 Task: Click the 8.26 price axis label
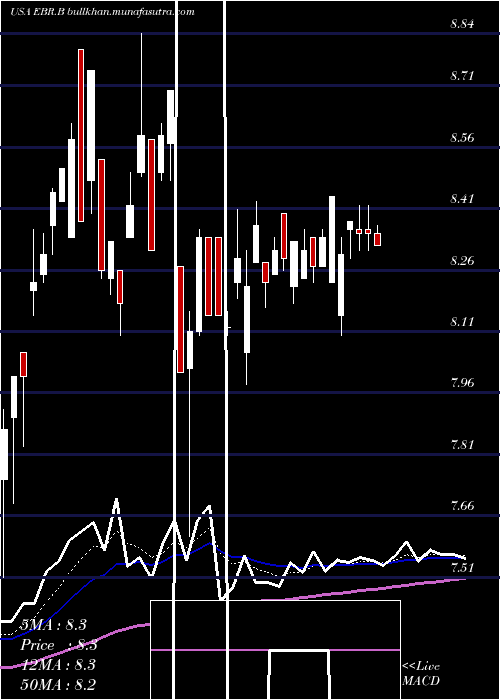(x=462, y=260)
